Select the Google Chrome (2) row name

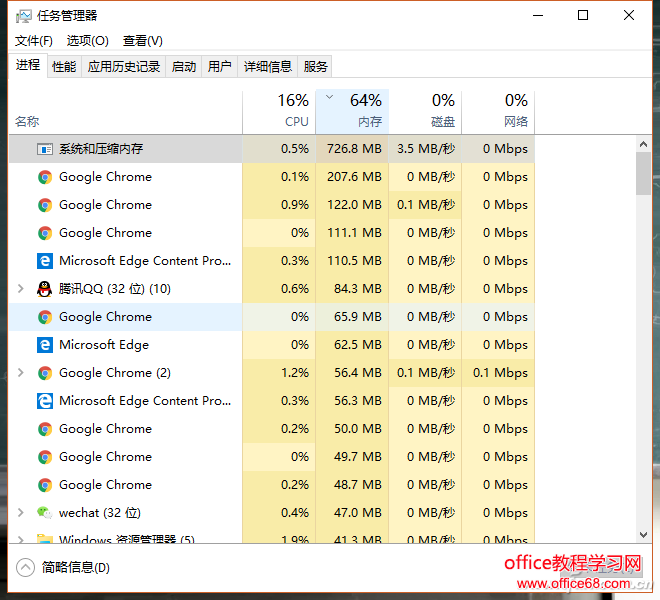click(115, 373)
